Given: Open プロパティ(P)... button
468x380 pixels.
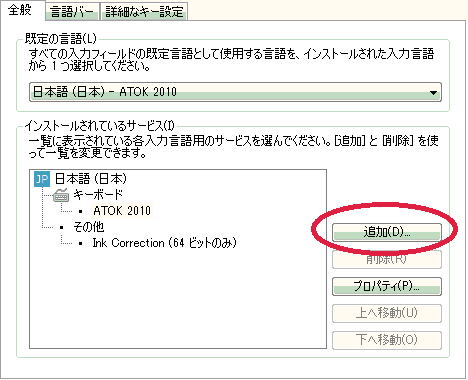Looking at the screenshot, I should coord(387,286).
